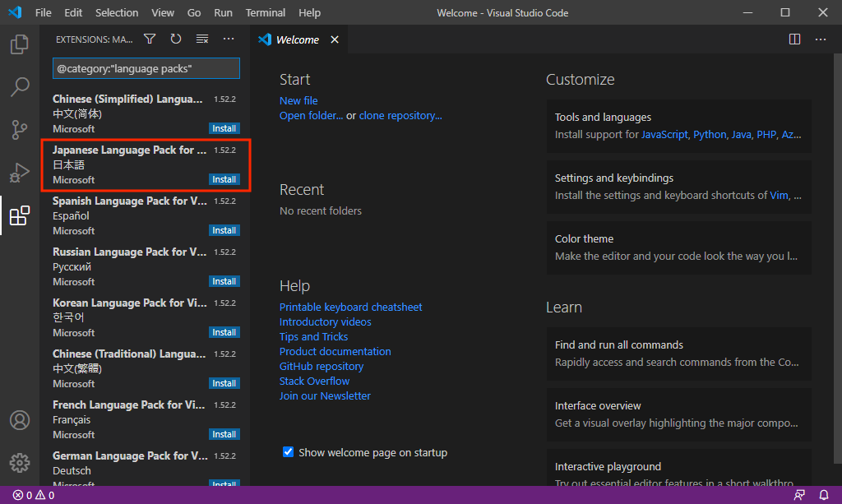The height and width of the screenshot is (504, 842).
Task: Open the View menu
Action: click(x=162, y=12)
